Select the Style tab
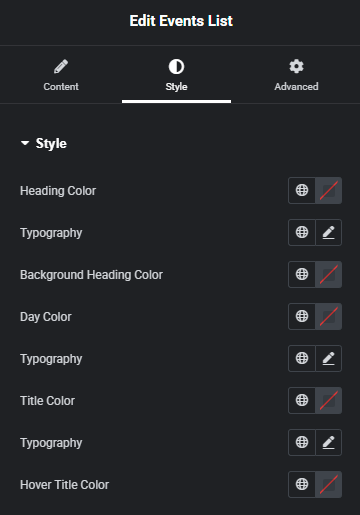 tap(176, 75)
